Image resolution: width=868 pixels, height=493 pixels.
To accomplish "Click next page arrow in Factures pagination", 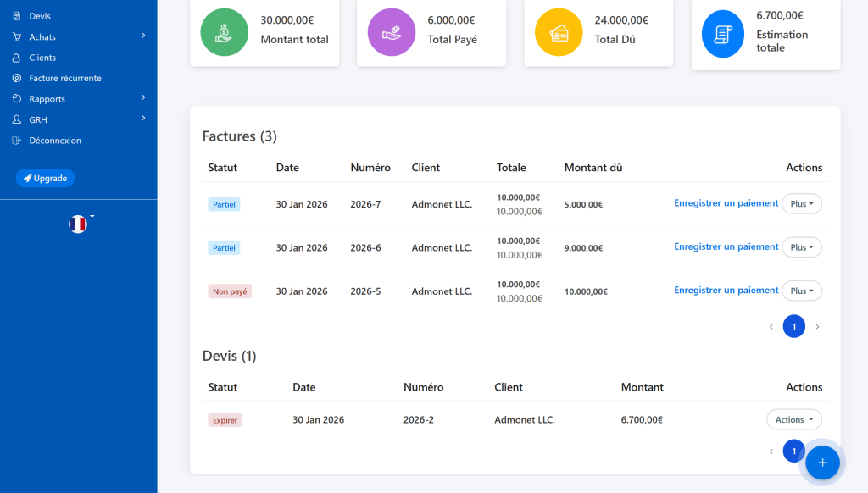I will 817,327.
